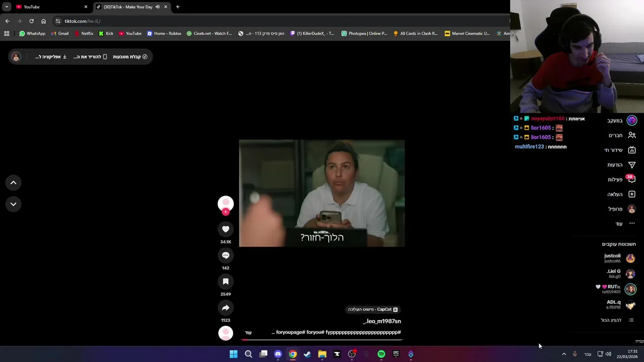This screenshot has height=362, width=644.
Task: Share the video using the arrow icon
Action: [225, 308]
